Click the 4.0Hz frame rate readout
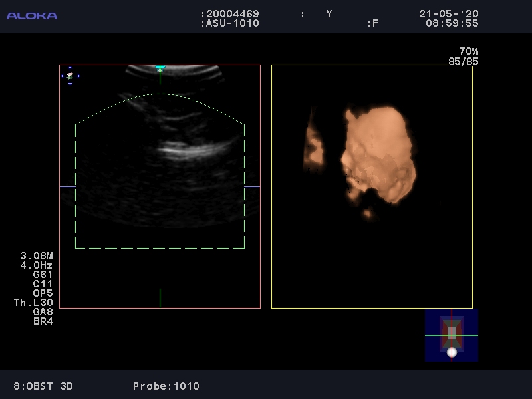 (x=37, y=265)
